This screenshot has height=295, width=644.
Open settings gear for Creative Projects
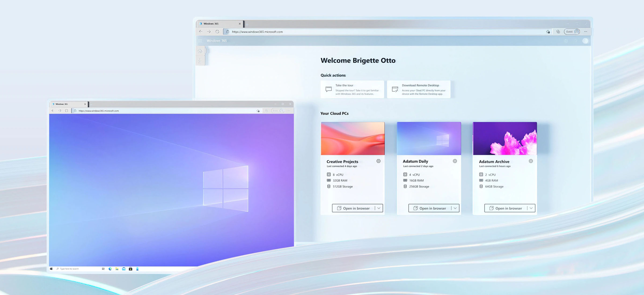(x=378, y=161)
